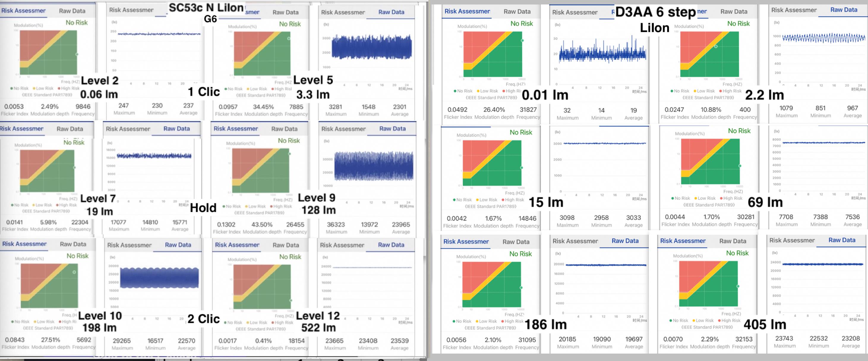868x361 pixels.
Task: Click data point marker on Level 5 risk chart
Action: coord(288,38)
